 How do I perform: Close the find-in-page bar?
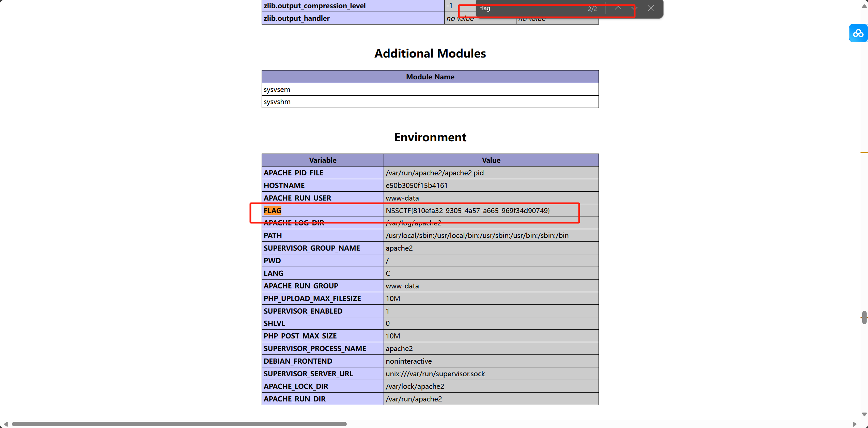pyautogui.click(x=651, y=9)
